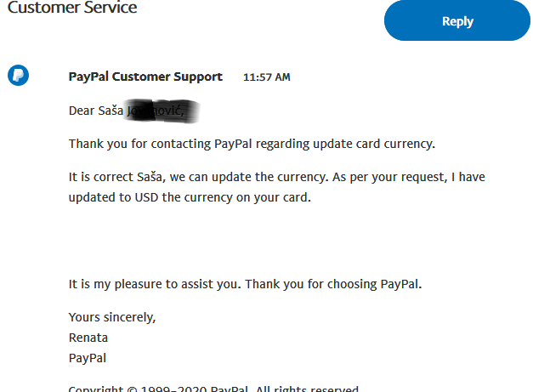Image resolution: width=533 pixels, height=392 pixels.
Task: Select the PayPal Customer Support sender name
Action: [x=145, y=77]
